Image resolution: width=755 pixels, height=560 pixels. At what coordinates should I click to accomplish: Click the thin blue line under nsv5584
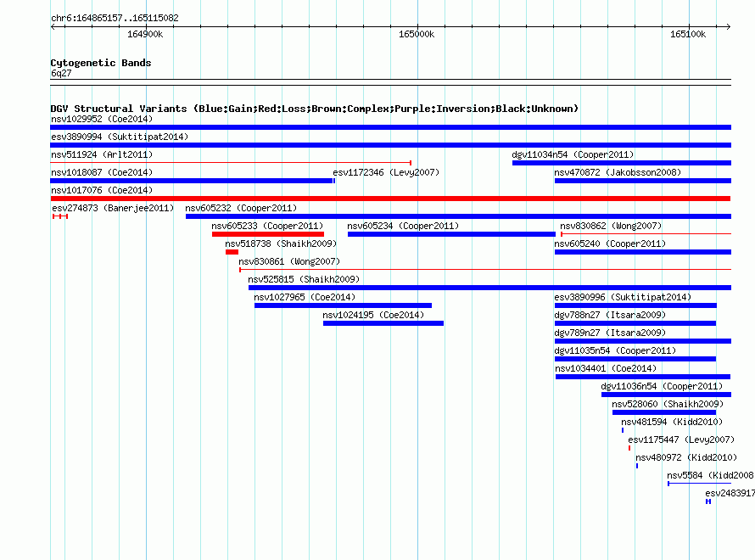pyautogui.click(x=699, y=484)
